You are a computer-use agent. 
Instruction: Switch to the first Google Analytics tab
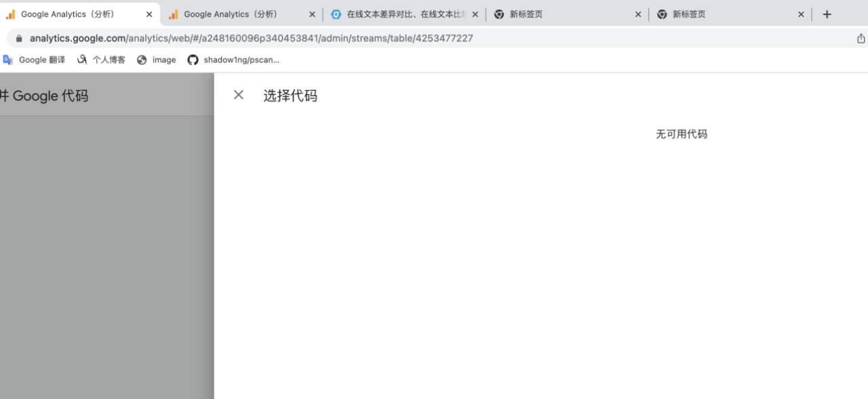point(80,14)
